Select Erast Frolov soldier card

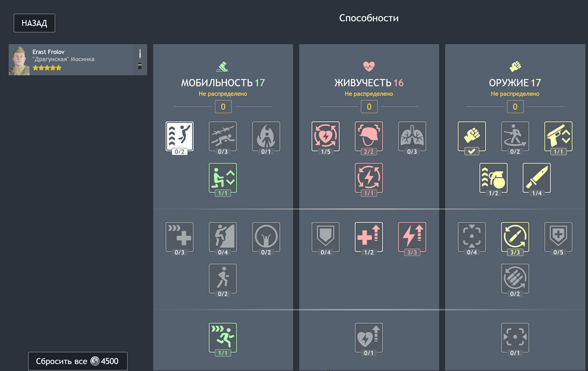pyautogui.click(x=78, y=60)
